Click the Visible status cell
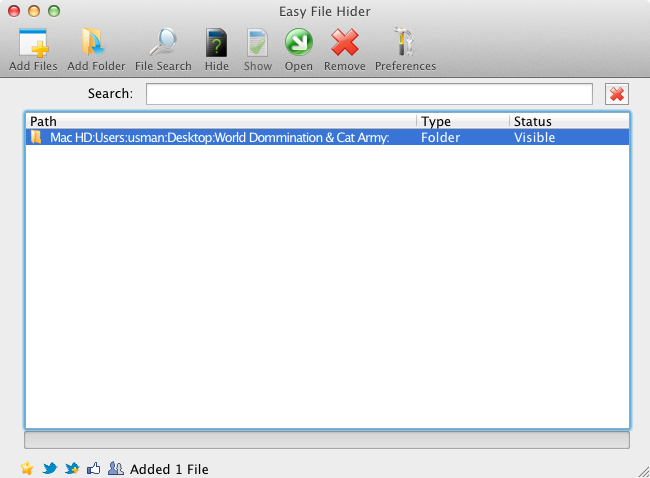650x478 pixels. [534, 137]
